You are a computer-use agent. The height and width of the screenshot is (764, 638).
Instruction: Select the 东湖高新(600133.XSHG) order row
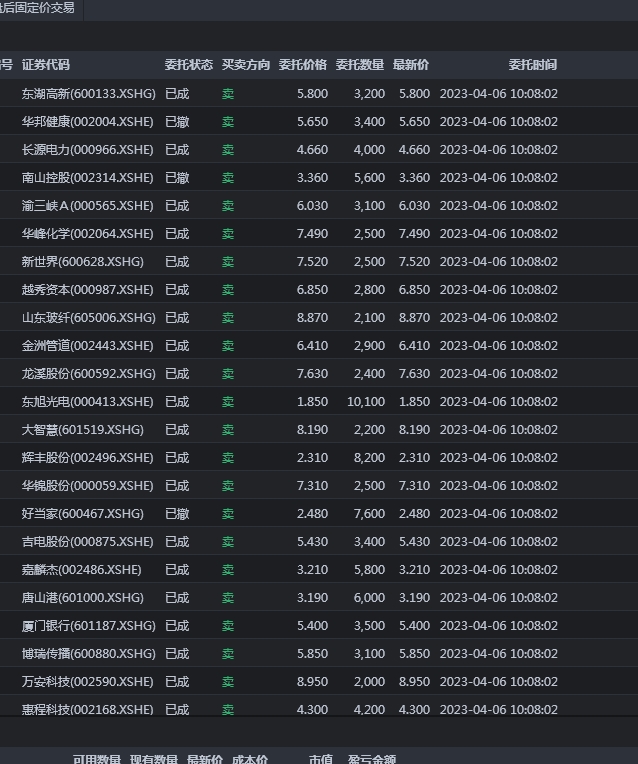tap(319, 94)
